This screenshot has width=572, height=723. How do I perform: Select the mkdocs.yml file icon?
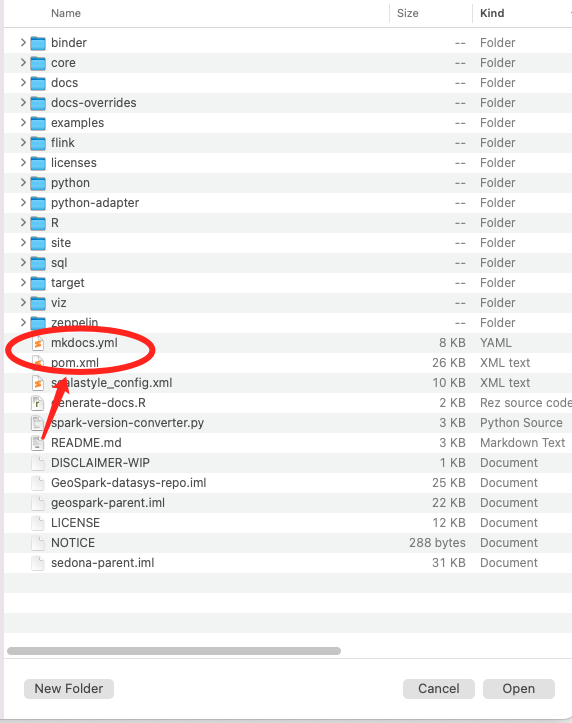38,343
